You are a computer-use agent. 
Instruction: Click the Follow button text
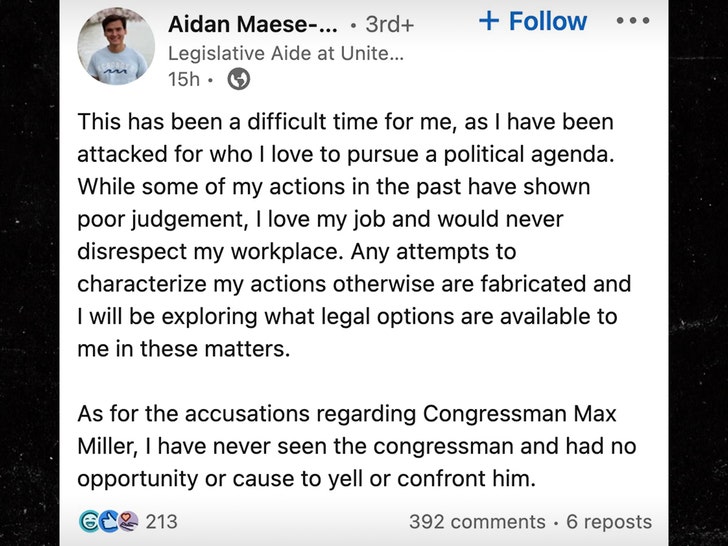click(549, 21)
